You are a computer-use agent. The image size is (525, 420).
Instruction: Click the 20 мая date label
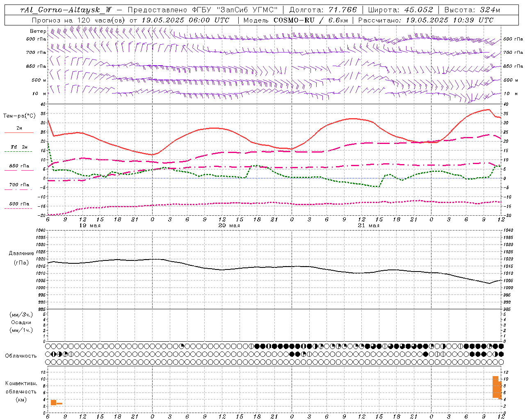(x=229, y=226)
